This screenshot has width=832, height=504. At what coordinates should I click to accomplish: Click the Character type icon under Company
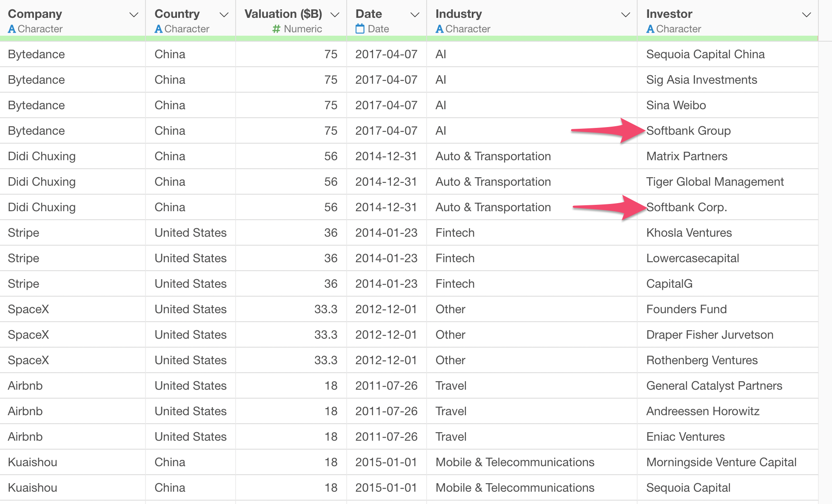pyautogui.click(x=12, y=29)
